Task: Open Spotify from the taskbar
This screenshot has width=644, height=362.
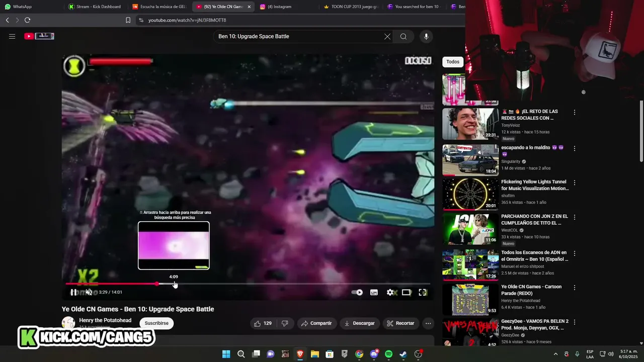Action: (x=388, y=354)
